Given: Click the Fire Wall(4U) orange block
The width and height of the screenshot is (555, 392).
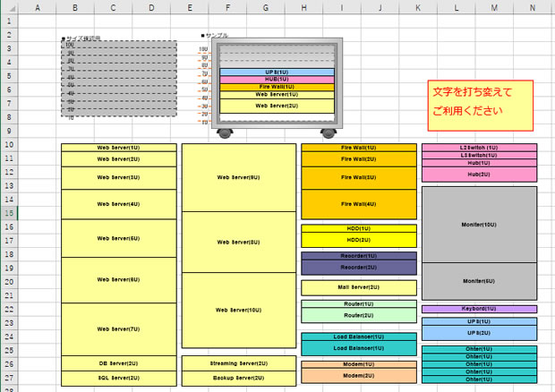Looking at the screenshot, I should 358,204.
